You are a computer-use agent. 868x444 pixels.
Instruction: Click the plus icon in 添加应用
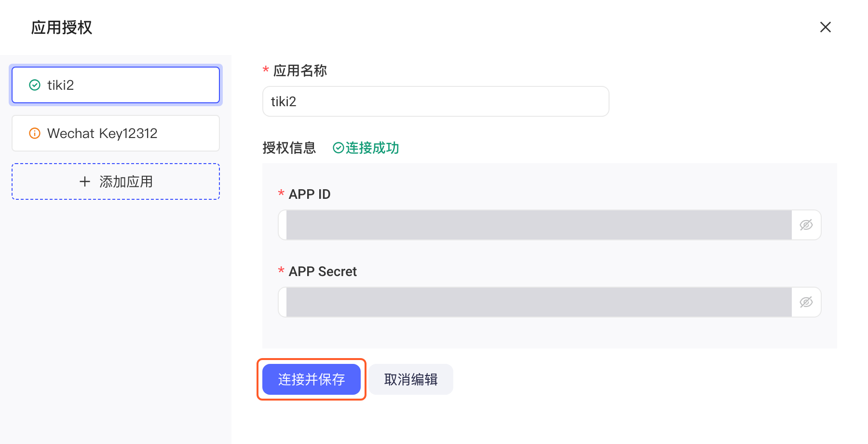pyautogui.click(x=85, y=181)
